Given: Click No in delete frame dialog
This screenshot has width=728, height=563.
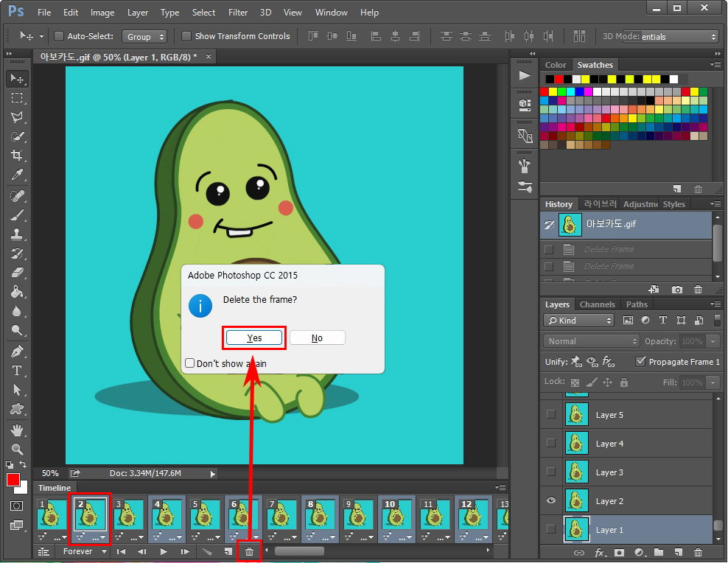Looking at the screenshot, I should [317, 338].
